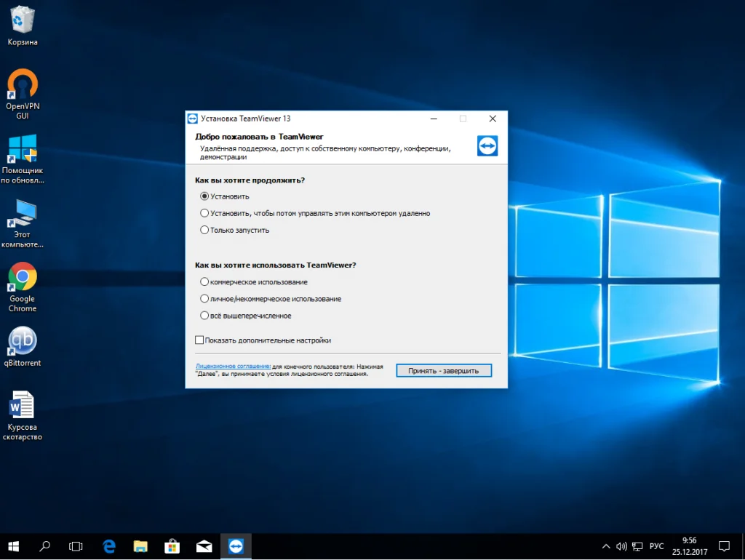
Task: Choose install for remote control of this computer
Action: click(204, 213)
